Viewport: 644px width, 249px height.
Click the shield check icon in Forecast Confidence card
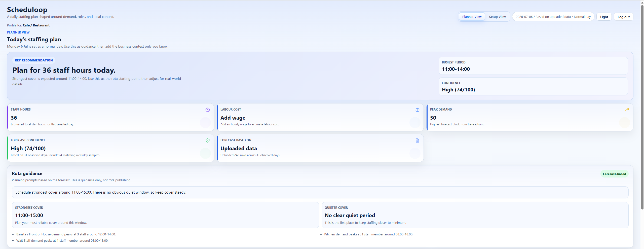207,140
